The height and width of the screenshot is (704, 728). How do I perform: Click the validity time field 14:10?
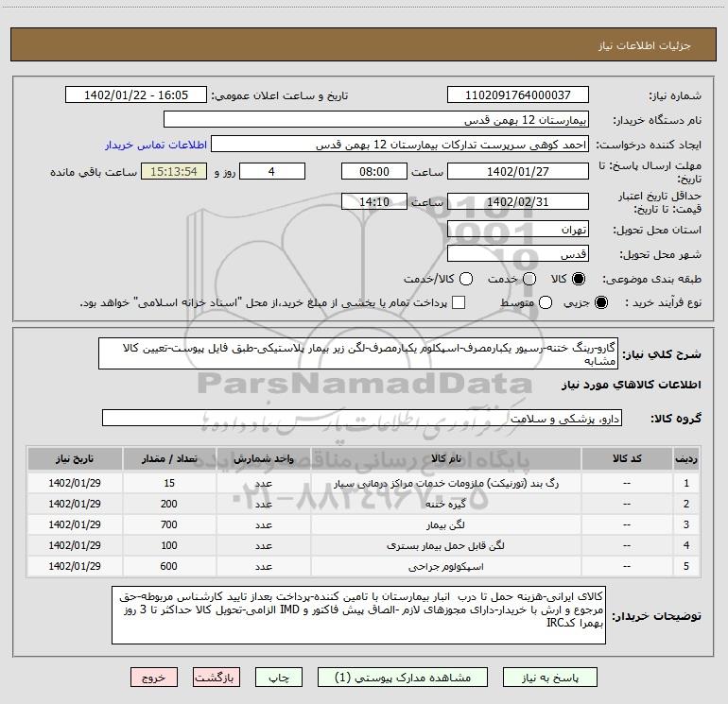[374, 201]
